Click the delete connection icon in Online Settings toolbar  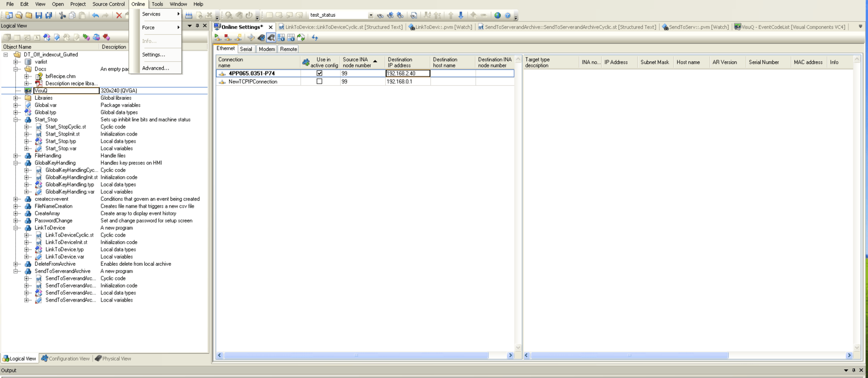click(x=228, y=37)
